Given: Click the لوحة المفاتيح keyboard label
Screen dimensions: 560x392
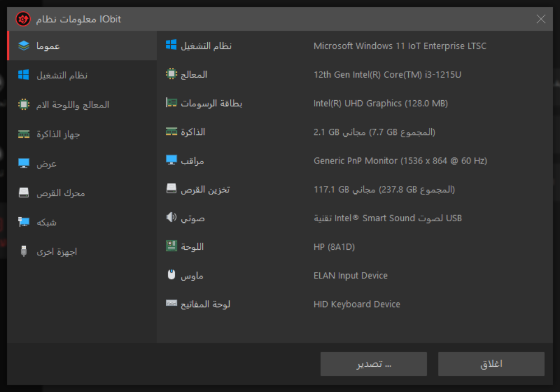Looking at the screenshot, I should (x=206, y=304).
